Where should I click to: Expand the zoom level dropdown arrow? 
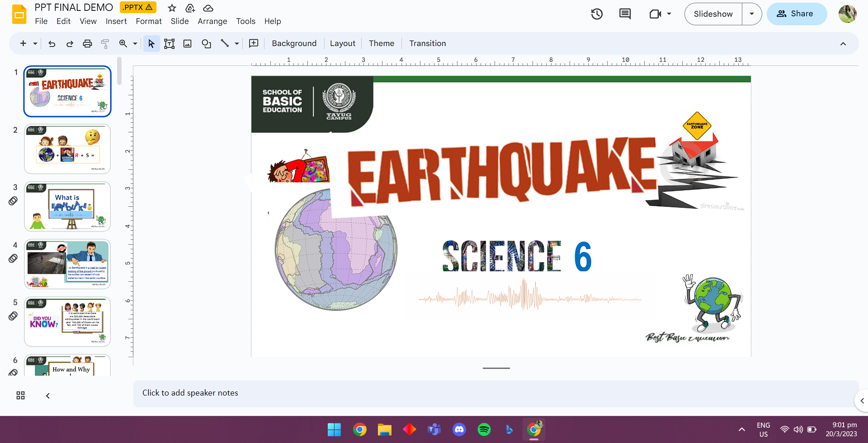point(135,44)
